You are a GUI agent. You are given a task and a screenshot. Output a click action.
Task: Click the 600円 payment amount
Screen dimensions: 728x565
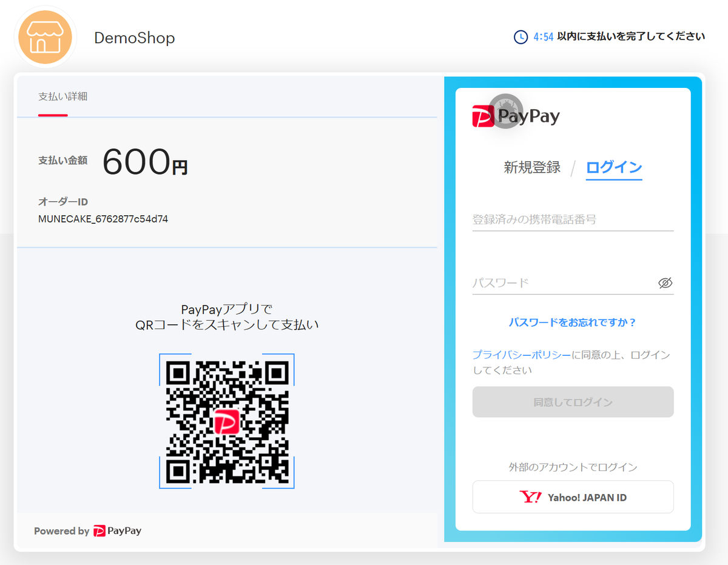[x=145, y=162]
